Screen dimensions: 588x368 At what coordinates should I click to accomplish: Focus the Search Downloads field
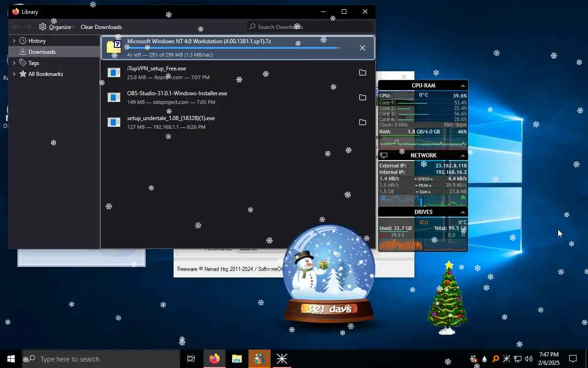(310, 27)
